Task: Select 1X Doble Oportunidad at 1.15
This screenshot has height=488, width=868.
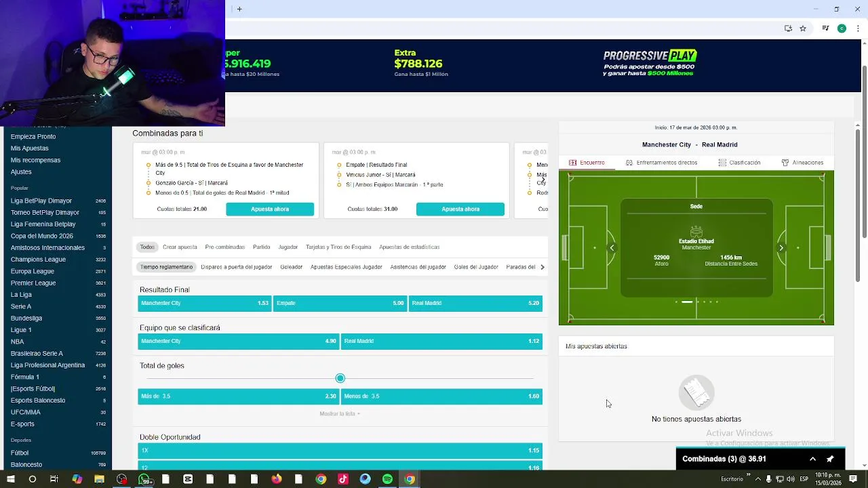Action: click(x=340, y=450)
